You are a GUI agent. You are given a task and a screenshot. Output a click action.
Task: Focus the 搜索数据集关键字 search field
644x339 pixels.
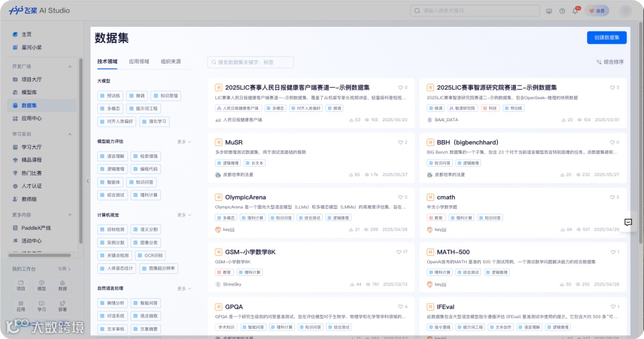(250, 62)
